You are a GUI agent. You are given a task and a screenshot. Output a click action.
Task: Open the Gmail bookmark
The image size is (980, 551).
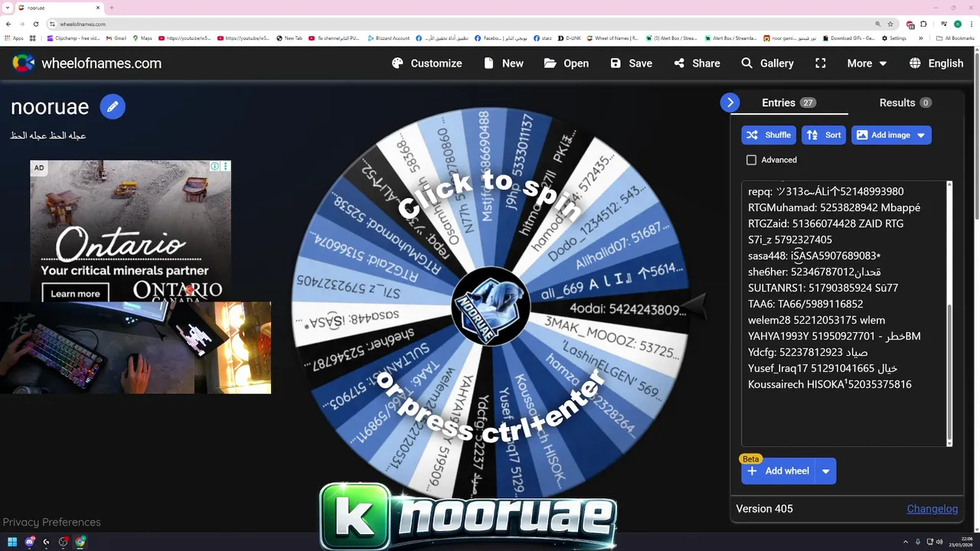click(116, 38)
